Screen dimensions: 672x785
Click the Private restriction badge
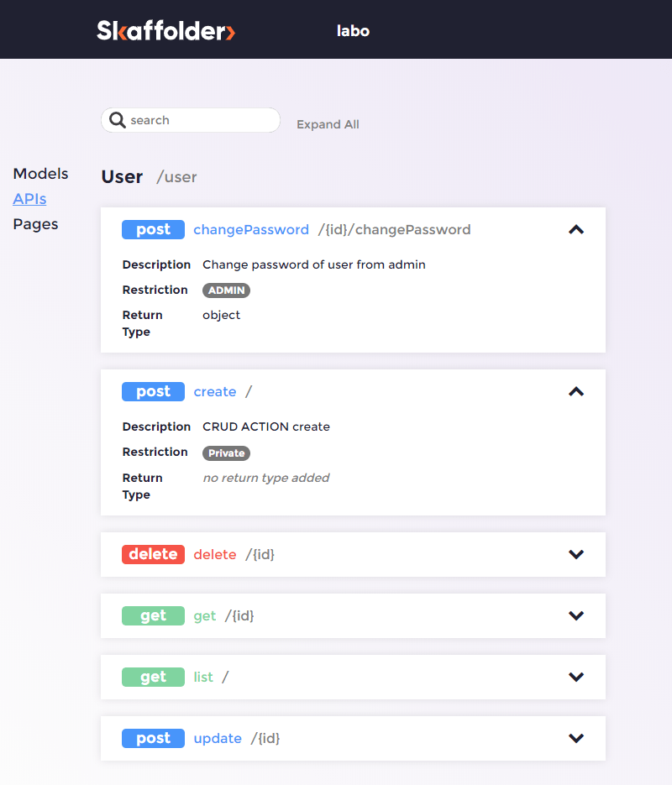point(226,453)
